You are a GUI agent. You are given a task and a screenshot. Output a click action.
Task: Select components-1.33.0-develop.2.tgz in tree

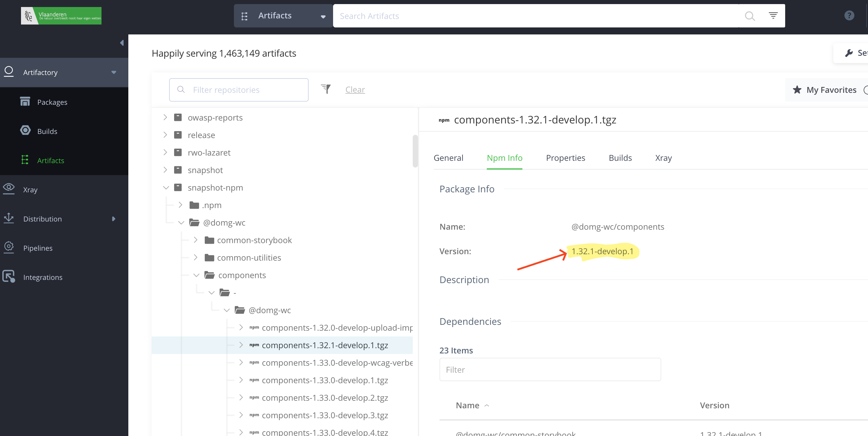(x=325, y=397)
